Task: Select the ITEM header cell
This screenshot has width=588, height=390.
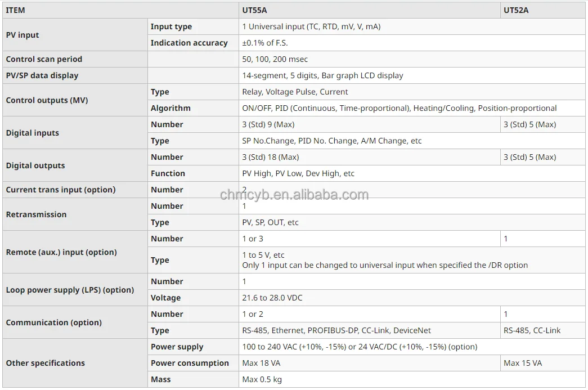Action: click(x=16, y=10)
